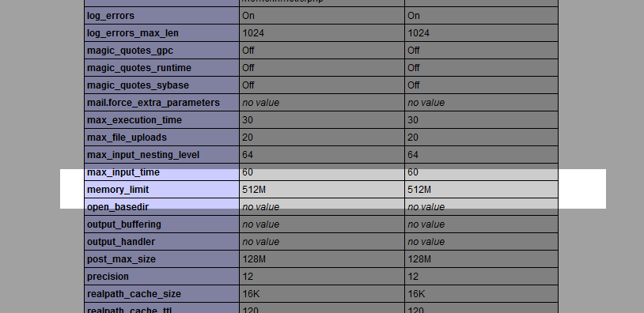The image size is (644, 313).
Task: Select the post_max_size directive name
Action: (x=121, y=259)
